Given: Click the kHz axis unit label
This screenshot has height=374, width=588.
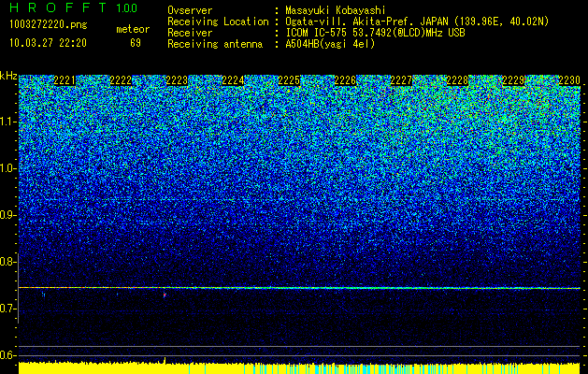Looking at the screenshot, I should (8, 76).
